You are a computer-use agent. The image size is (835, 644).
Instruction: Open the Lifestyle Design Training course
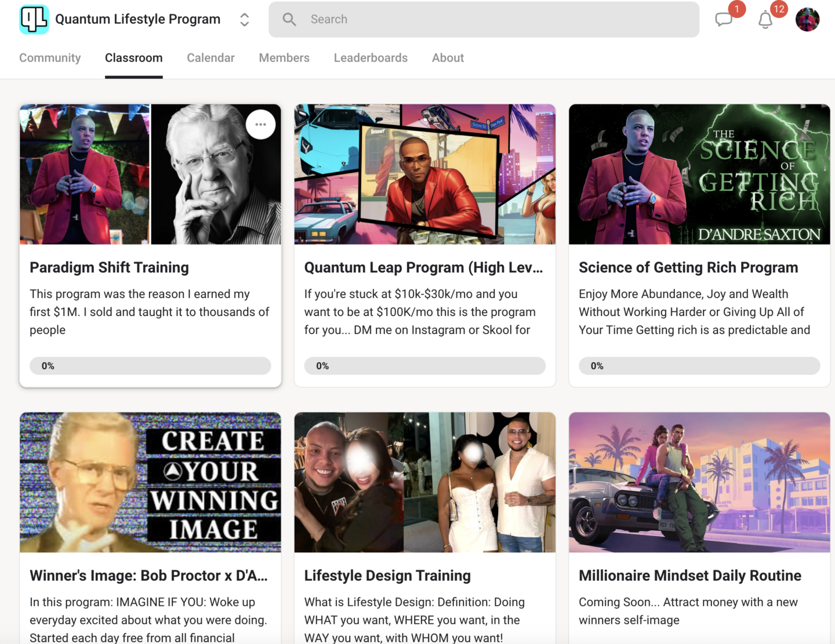coord(387,576)
